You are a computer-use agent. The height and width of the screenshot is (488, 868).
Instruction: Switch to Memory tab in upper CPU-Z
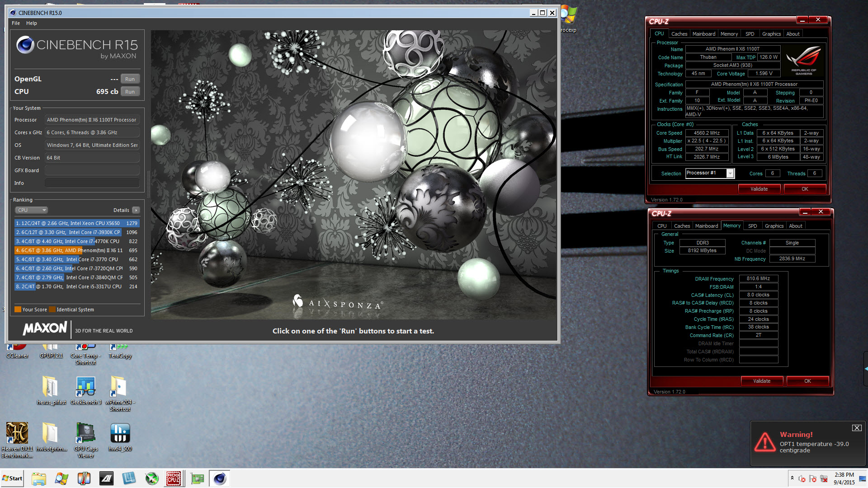tap(729, 34)
